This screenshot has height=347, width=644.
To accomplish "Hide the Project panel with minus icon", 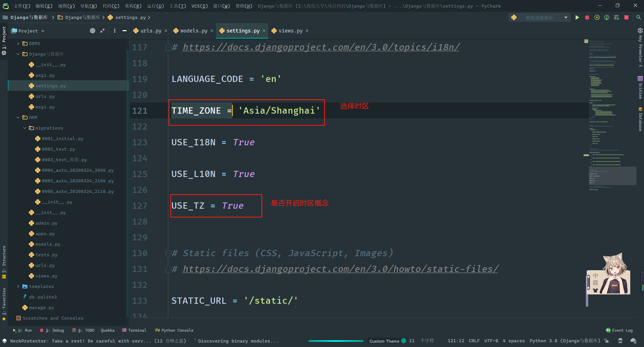I will pos(124,31).
